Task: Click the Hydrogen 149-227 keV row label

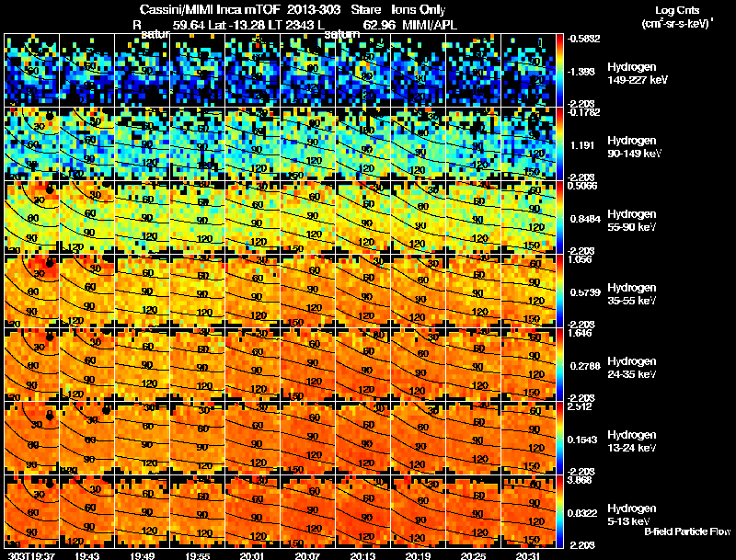Action: (x=637, y=74)
